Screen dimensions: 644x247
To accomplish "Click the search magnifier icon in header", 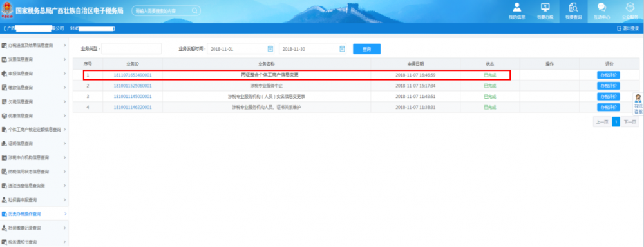I will pos(194,11).
